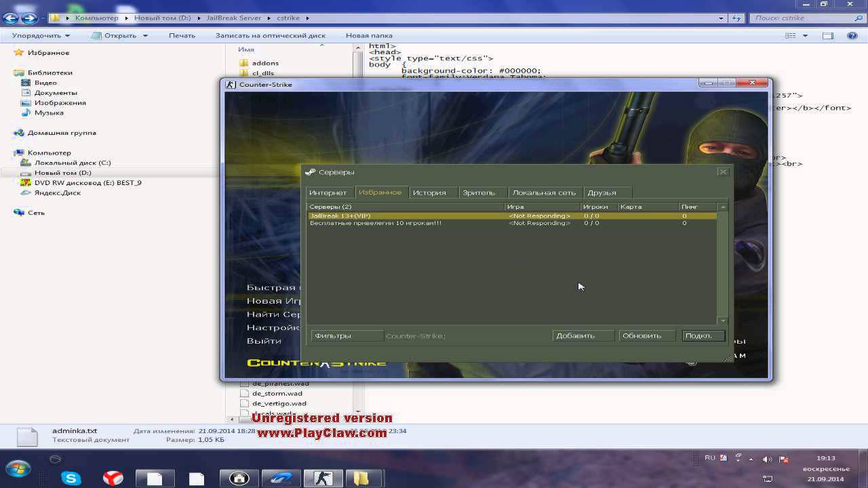Expand the arrow next to Открыть

point(145,35)
